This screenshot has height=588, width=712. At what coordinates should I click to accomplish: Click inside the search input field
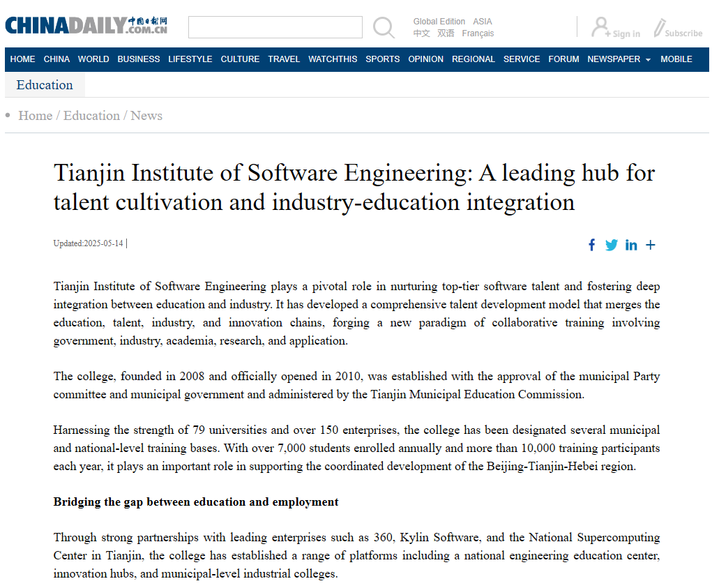point(275,27)
